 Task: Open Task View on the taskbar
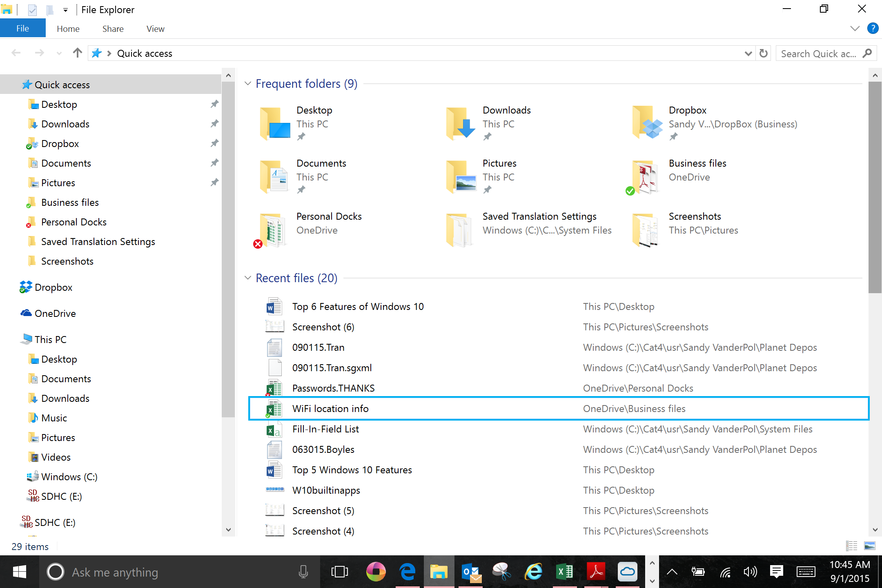tap(339, 572)
